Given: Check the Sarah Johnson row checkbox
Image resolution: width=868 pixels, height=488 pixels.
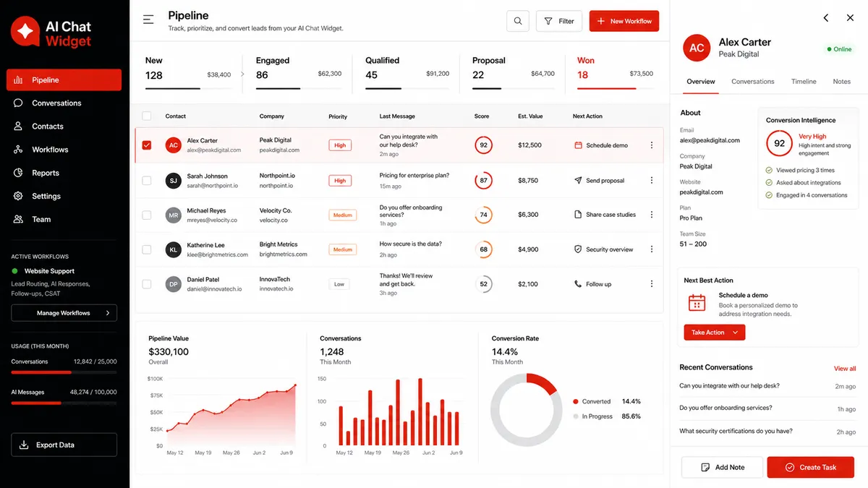Looking at the screenshot, I should 147,181.
